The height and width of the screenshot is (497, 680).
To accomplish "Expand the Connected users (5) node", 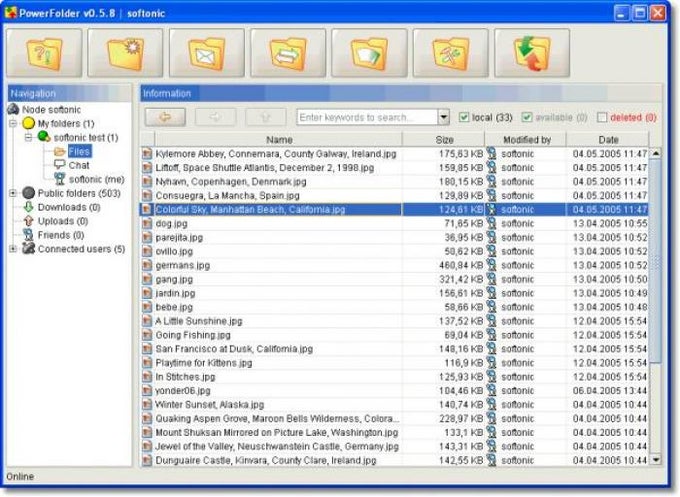I will tap(13, 249).
